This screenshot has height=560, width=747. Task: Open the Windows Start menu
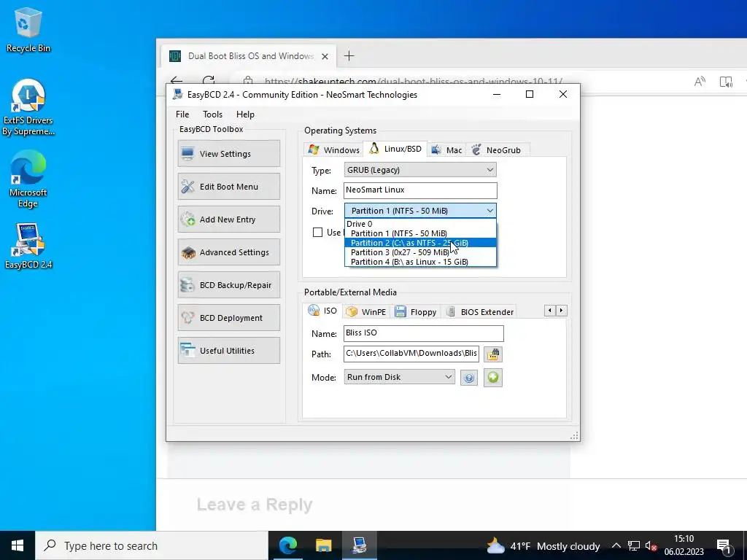18,545
